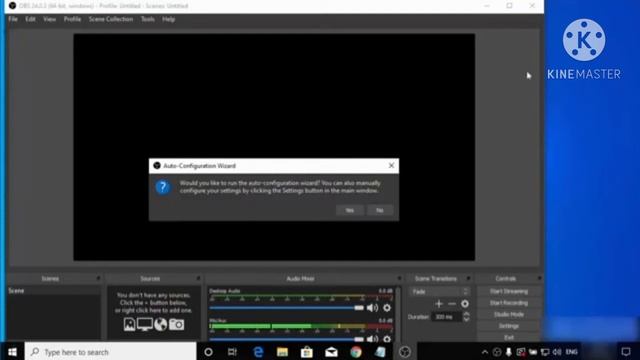The image size is (640, 360).
Task: Adjust Duration stepper arrows
Action: (467, 316)
